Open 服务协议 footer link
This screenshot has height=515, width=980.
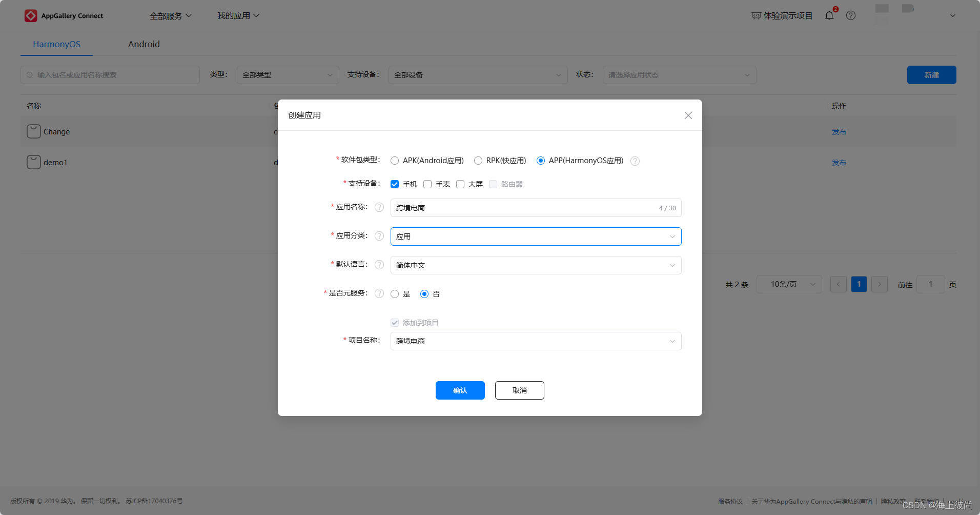coord(730,501)
